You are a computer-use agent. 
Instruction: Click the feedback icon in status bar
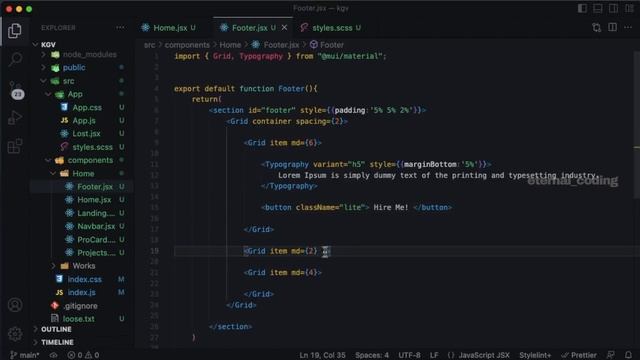point(611,355)
